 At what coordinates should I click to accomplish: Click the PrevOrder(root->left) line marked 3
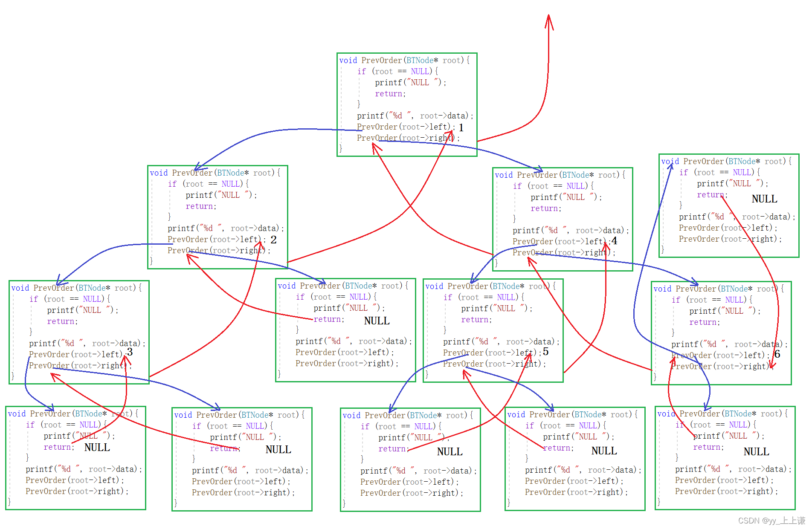tap(78, 355)
